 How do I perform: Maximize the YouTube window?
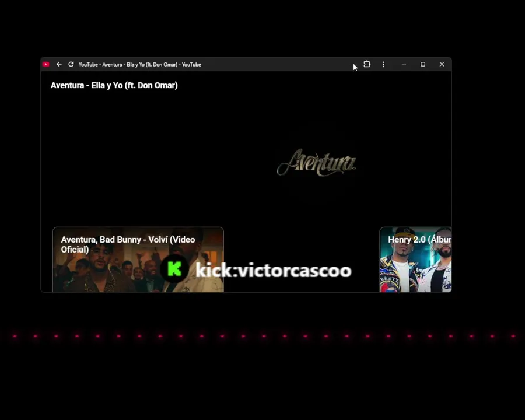[x=423, y=64]
